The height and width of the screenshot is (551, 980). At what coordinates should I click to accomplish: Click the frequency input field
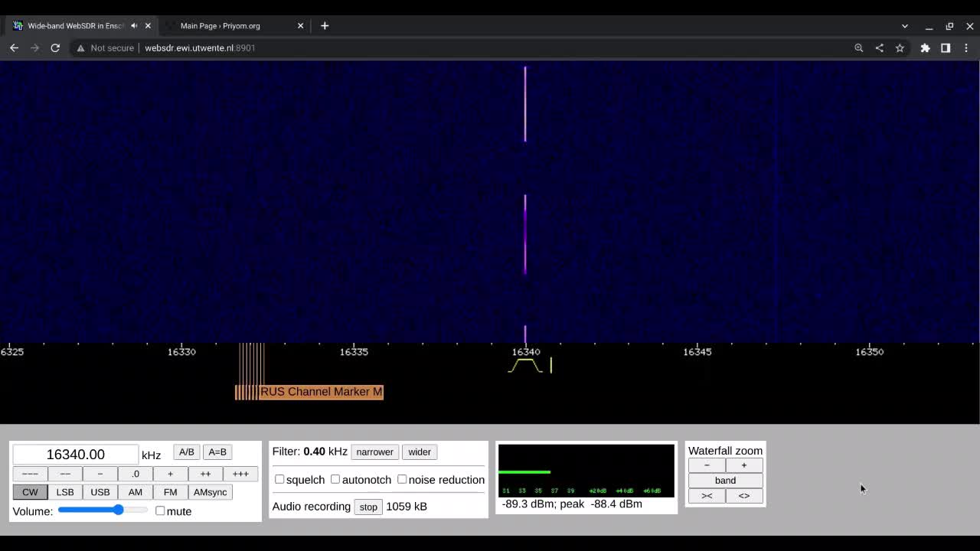tap(75, 455)
